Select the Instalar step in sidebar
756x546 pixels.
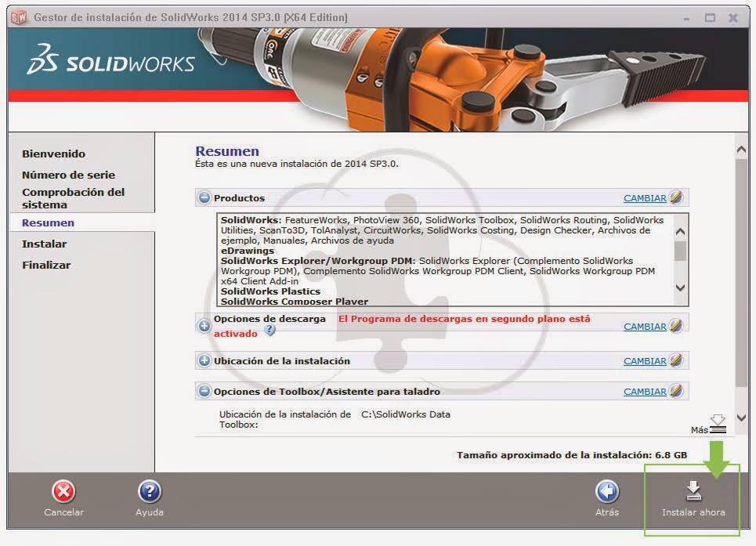coord(45,244)
